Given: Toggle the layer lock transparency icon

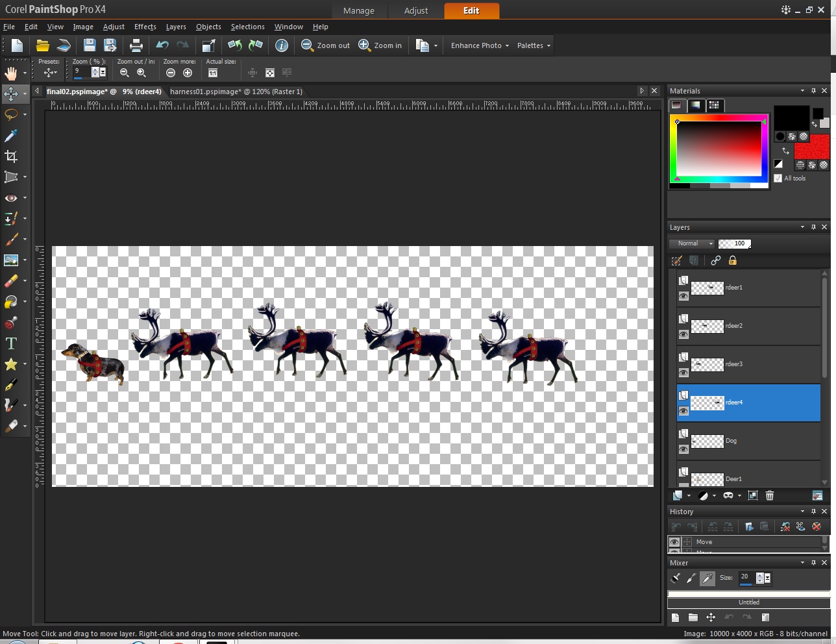Looking at the screenshot, I should (x=732, y=260).
